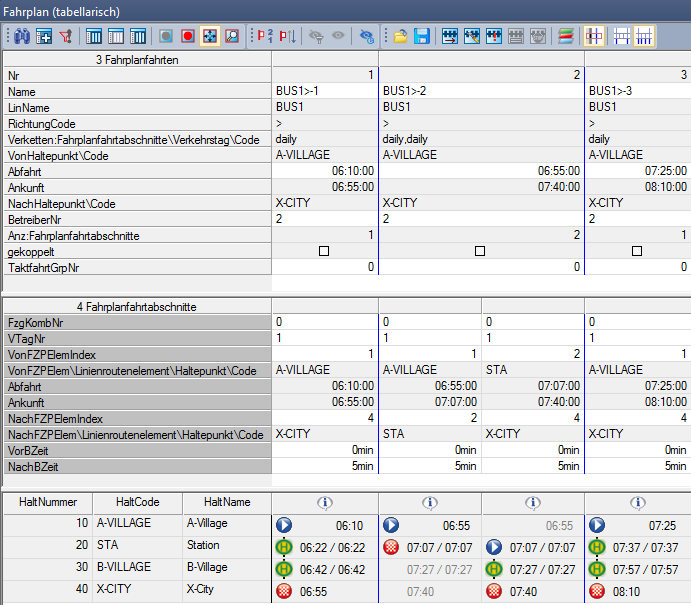Click the red filter funnel icon
Image resolution: width=691 pixels, height=605 pixels.
pyautogui.click(x=67, y=37)
